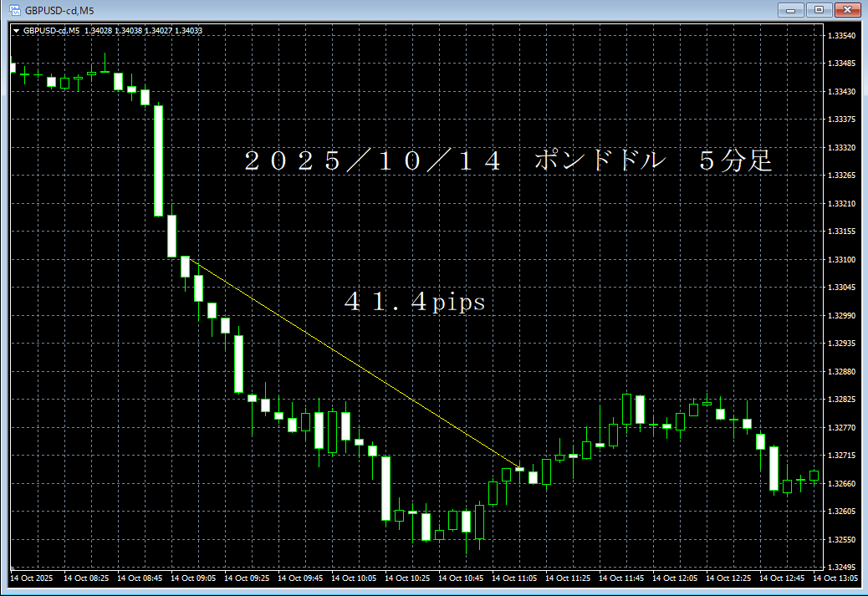Click price level 1.33265 on price scale
The height and width of the screenshot is (596, 868).
point(841,176)
